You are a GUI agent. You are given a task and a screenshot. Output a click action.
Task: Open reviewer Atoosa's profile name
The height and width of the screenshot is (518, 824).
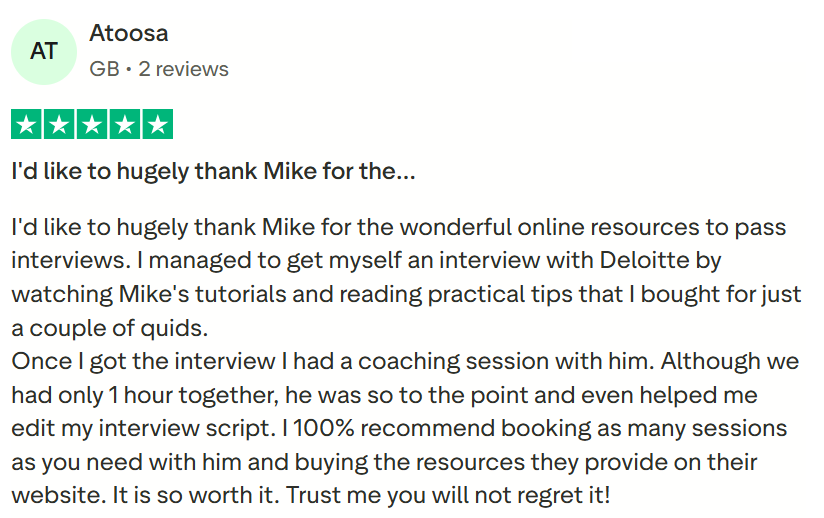[x=129, y=33]
